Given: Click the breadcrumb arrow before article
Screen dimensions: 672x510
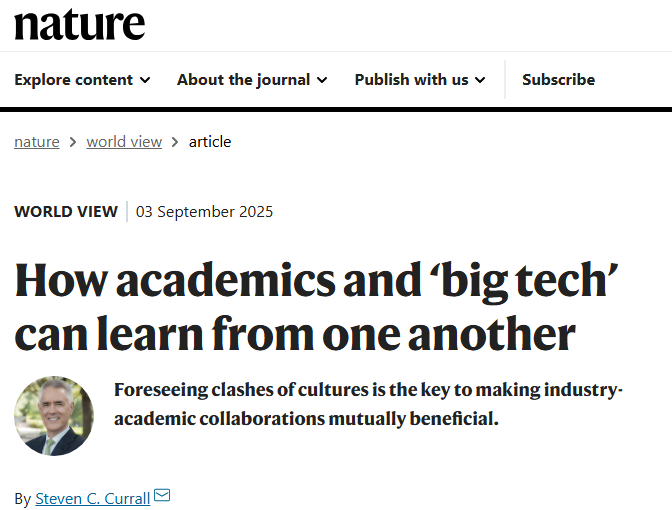Looking at the screenshot, I should pyautogui.click(x=175, y=142).
